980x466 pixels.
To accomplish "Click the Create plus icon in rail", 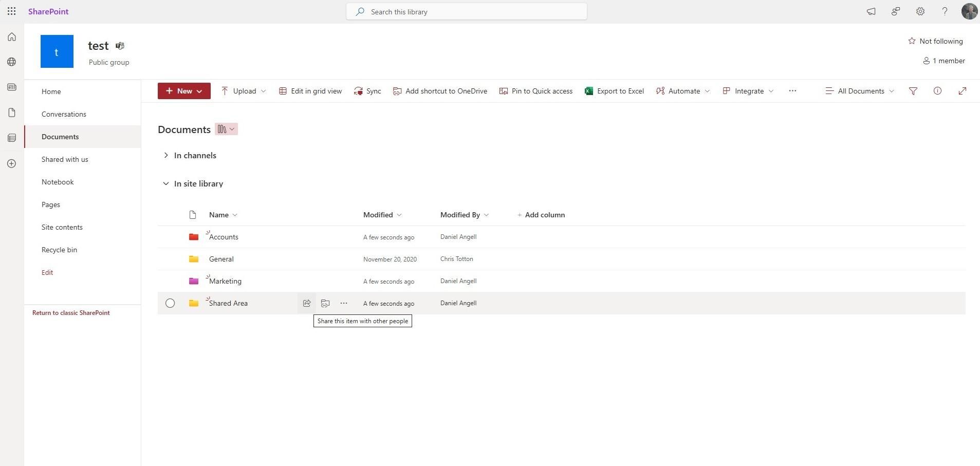I will click(12, 163).
